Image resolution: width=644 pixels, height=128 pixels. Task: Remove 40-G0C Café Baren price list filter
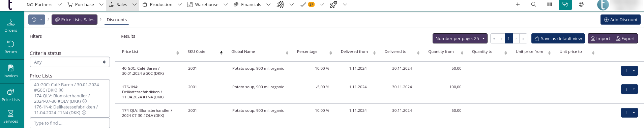[61, 90]
